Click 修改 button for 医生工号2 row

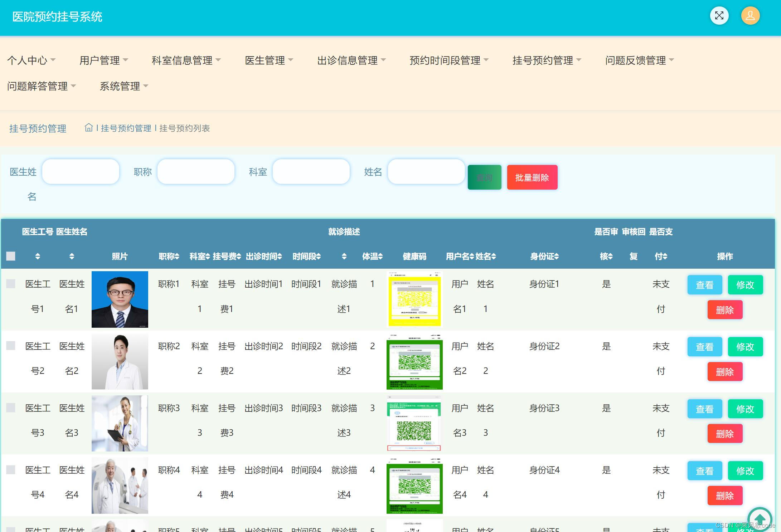pos(745,347)
